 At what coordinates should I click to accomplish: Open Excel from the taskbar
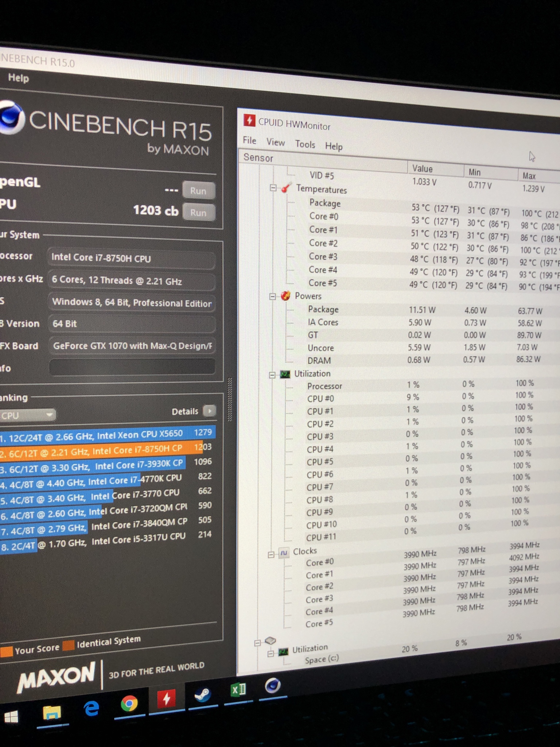[238, 690]
